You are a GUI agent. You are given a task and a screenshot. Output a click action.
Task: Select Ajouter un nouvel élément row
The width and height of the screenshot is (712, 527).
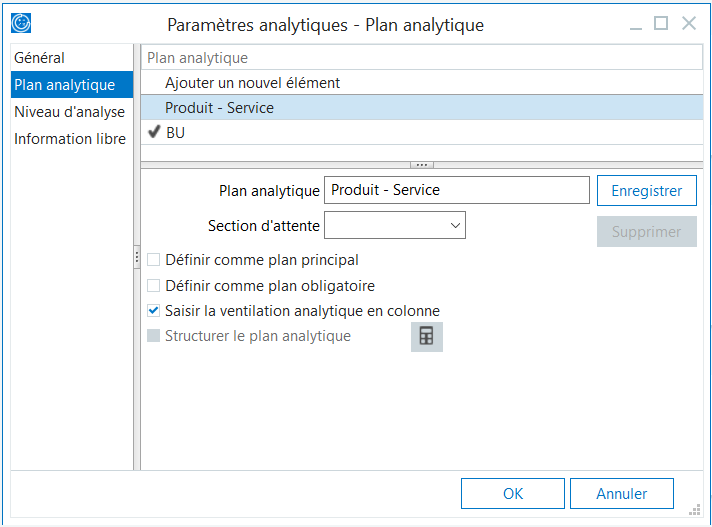tap(252, 83)
